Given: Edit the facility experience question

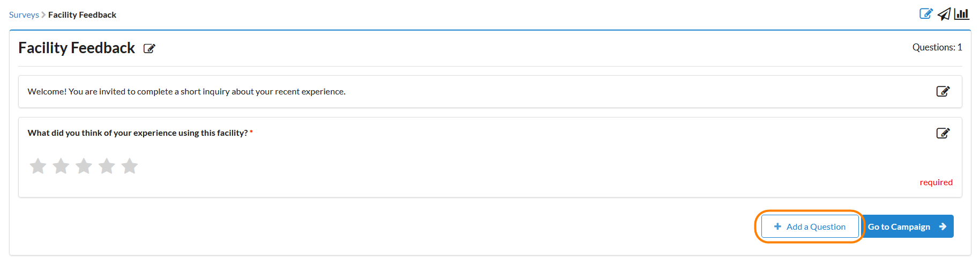Looking at the screenshot, I should pyautogui.click(x=943, y=133).
